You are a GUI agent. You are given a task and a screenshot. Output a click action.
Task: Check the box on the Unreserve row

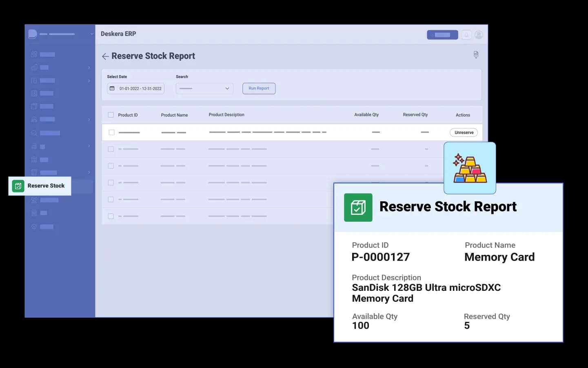111,132
